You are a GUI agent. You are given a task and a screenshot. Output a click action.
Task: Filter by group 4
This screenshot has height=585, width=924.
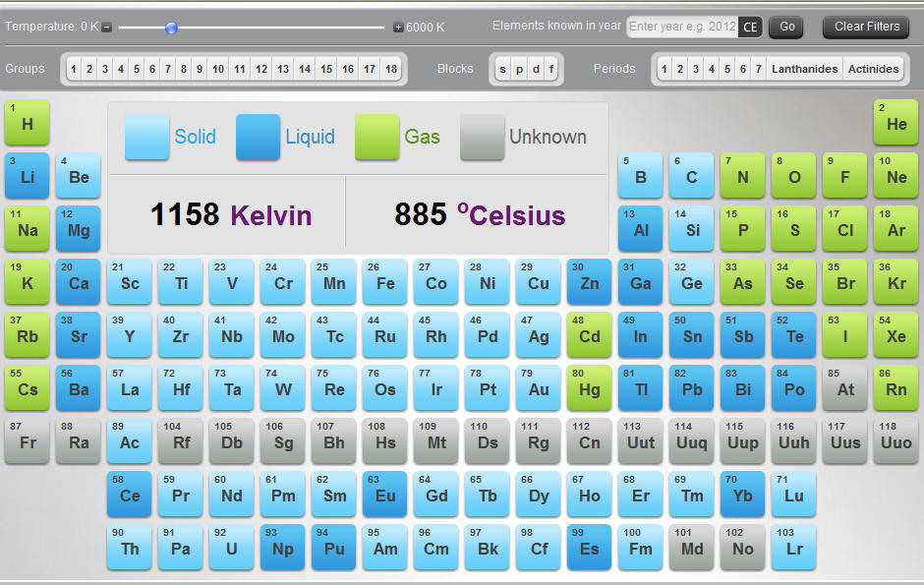tap(121, 69)
